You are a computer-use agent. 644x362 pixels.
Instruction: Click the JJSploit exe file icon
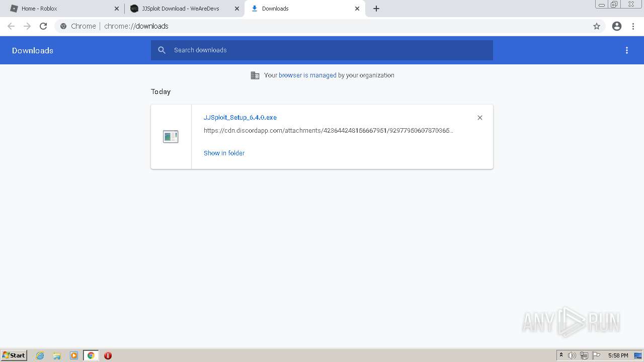[171, 136]
